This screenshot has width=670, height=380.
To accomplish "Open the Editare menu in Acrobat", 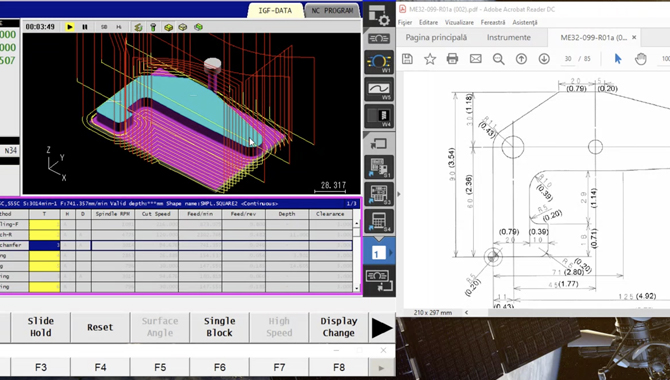I will [x=429, y=22].
